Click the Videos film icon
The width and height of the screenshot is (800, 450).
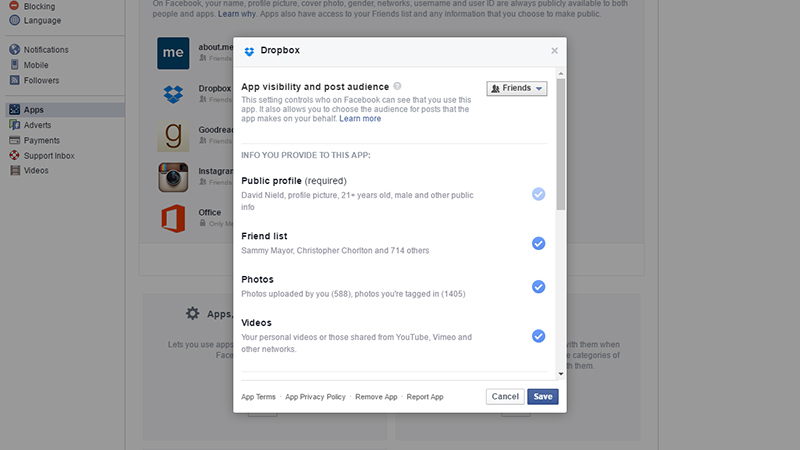(x=15, y=170)
